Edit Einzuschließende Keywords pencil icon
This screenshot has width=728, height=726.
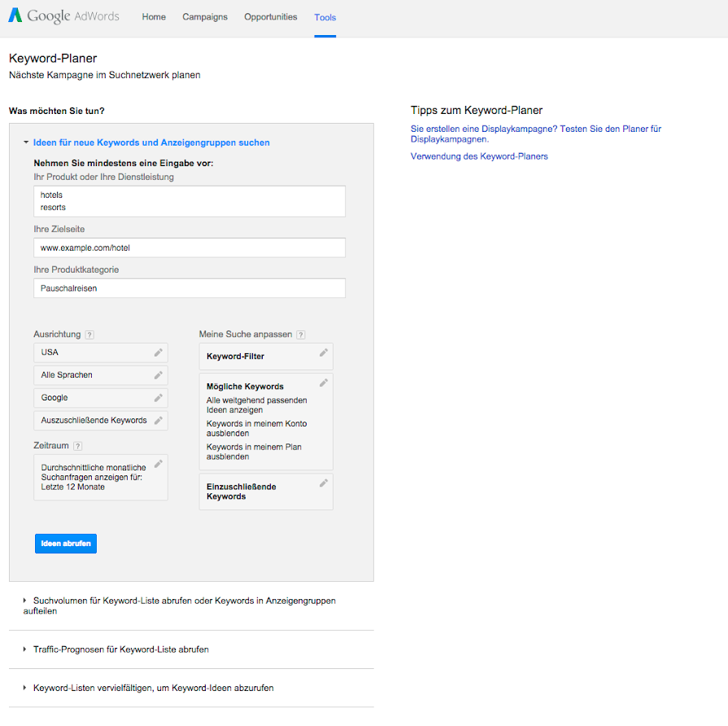coord(324,483)
